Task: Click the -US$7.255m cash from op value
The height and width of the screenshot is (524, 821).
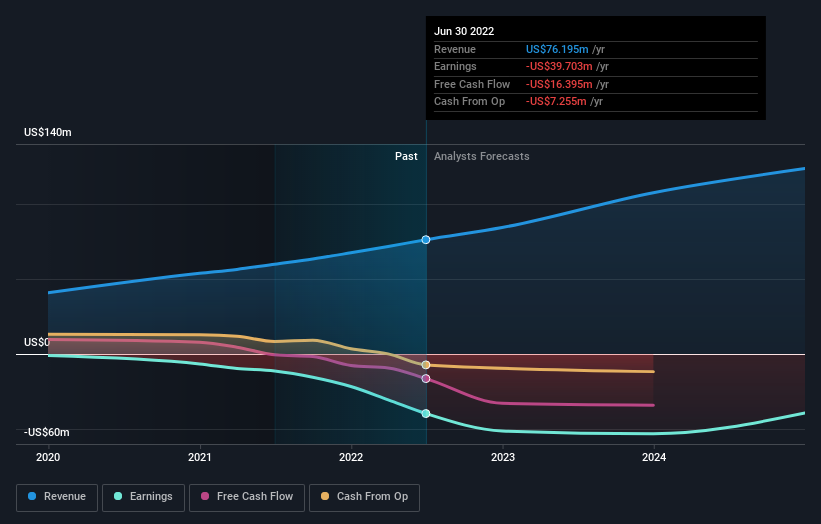Action: tap(556, 102)
